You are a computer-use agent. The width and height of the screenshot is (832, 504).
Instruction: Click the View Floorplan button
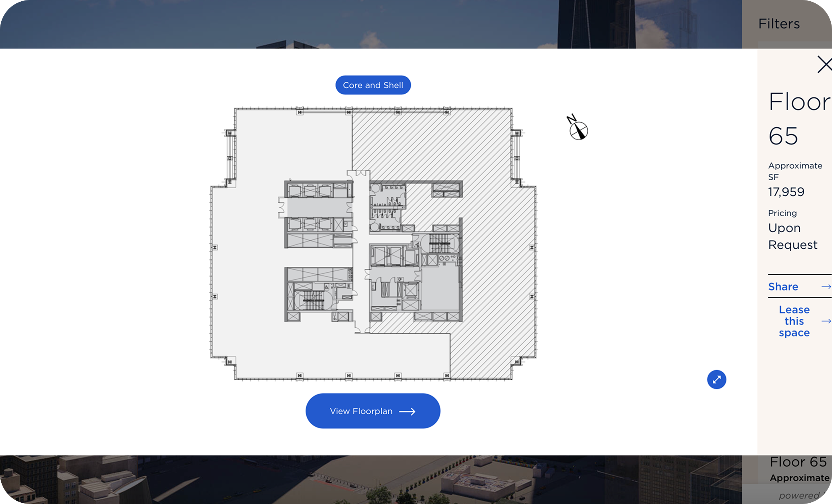tap(373, 411)
